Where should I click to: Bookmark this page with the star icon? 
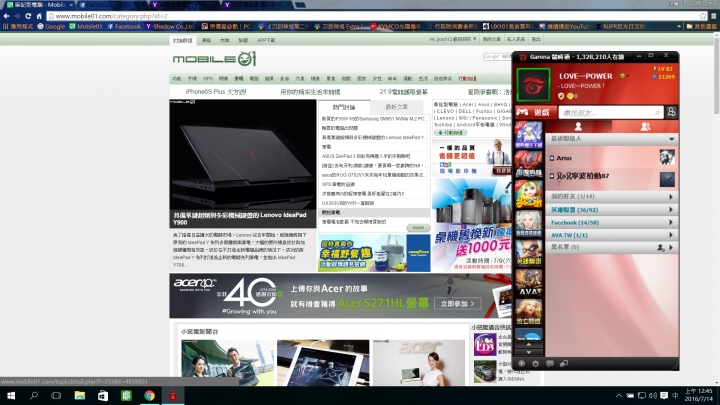coord(703,16)
